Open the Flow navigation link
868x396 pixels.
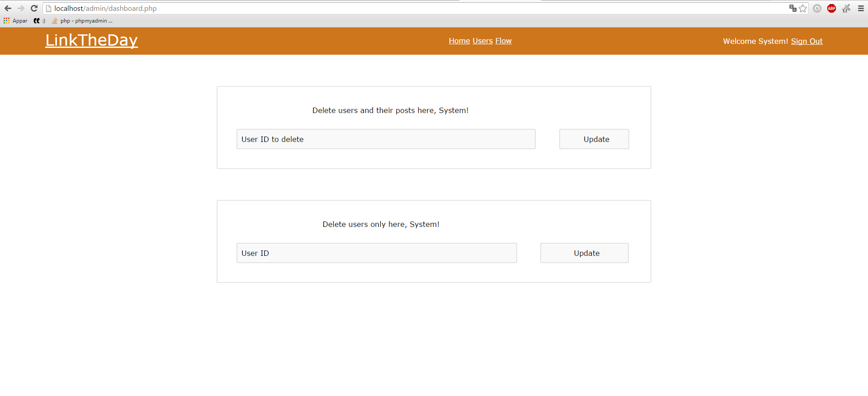click(503, 41)
